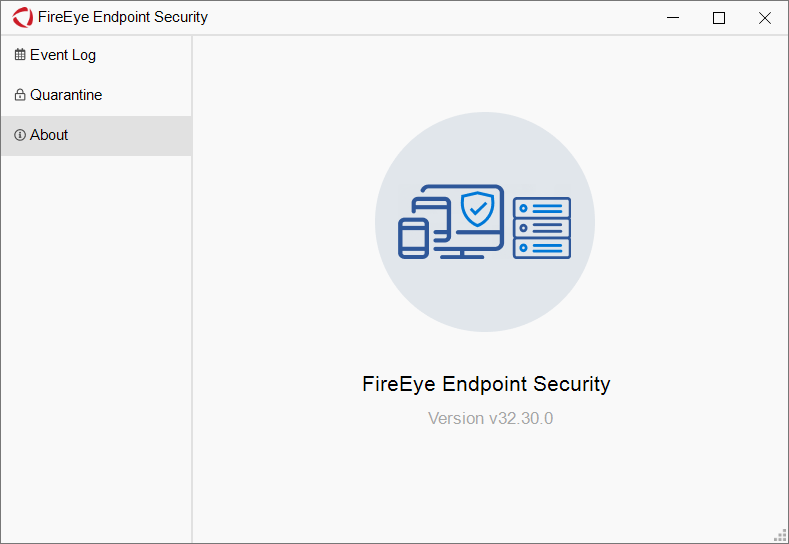The image size is (789, 544).
Task: Click the product name heading below illustration
Action: coord(486,384)
